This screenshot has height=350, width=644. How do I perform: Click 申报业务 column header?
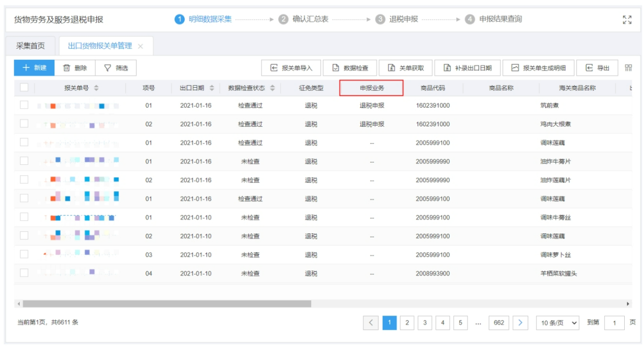[371, 88]
